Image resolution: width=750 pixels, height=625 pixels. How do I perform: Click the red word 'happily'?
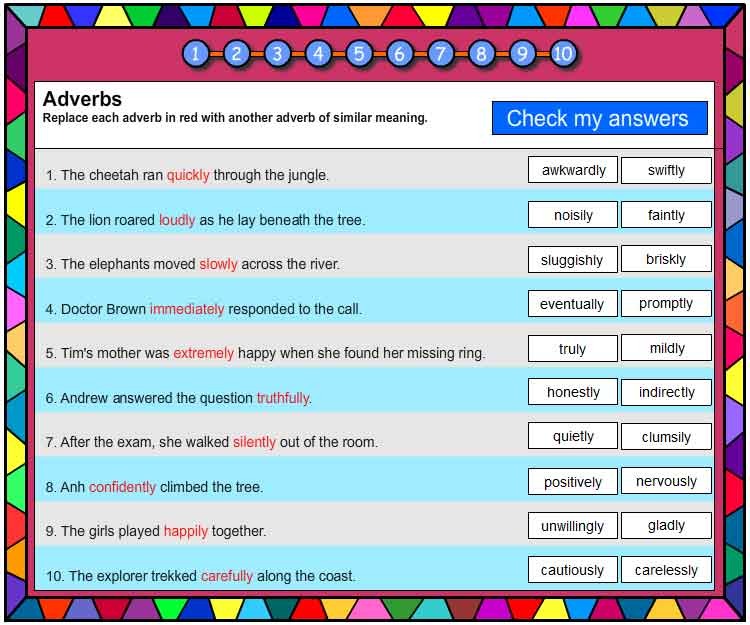pyautogui.click(x=186, y=531)
